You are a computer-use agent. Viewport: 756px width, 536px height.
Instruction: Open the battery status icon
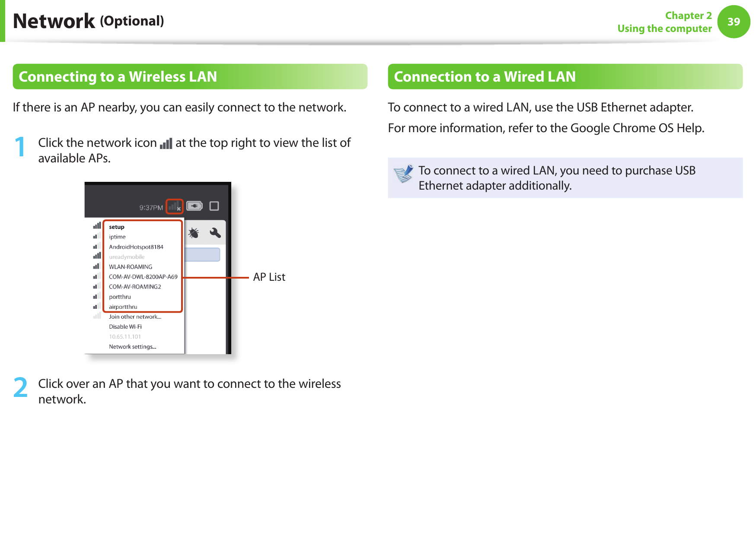195,206
